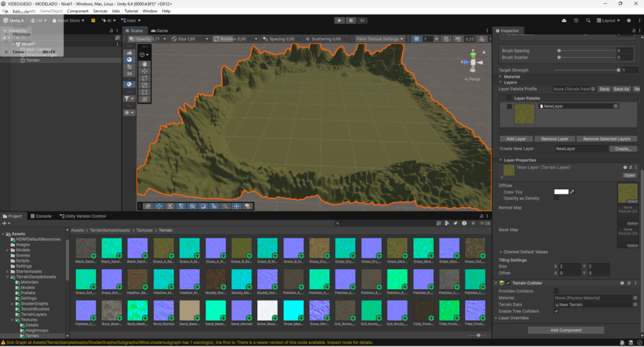Select the Paint Materials terrain tool
Viewport: 644px width, 347px height.
coord(130,60)
